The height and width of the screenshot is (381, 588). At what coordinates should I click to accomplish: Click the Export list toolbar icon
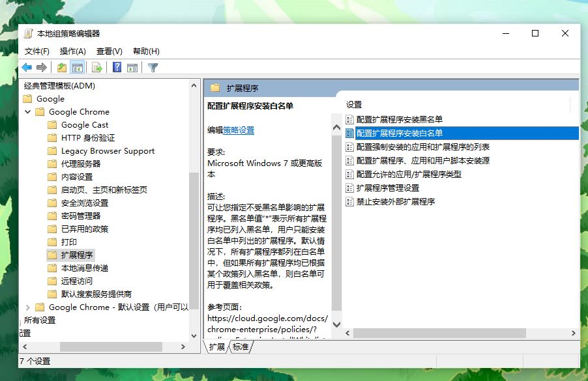tap(97, 68)
